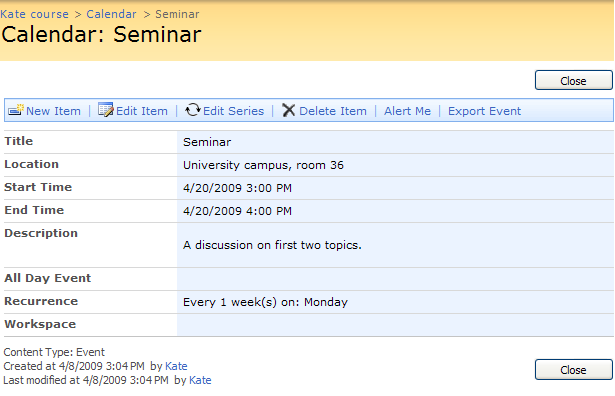615x396 pixels.
Task: Click the Delete Item X icon
Action: click(x=288, y=110)
